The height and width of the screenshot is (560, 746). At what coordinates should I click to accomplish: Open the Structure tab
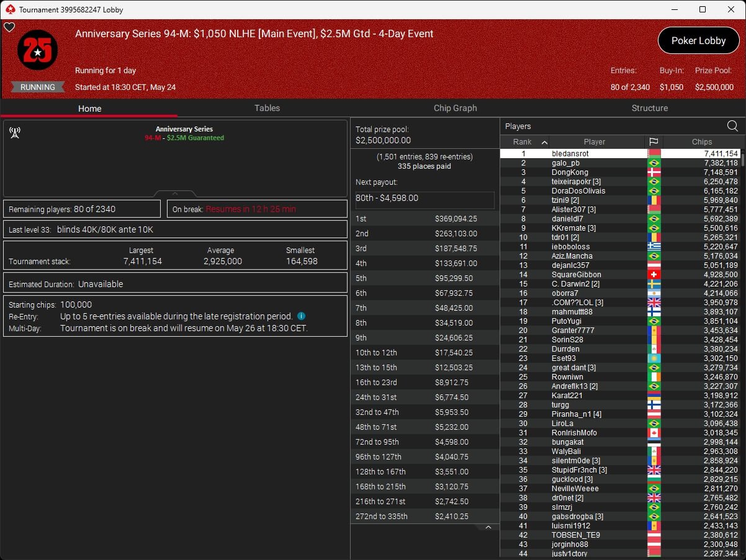pyautogui.click(x=650, y=108)
